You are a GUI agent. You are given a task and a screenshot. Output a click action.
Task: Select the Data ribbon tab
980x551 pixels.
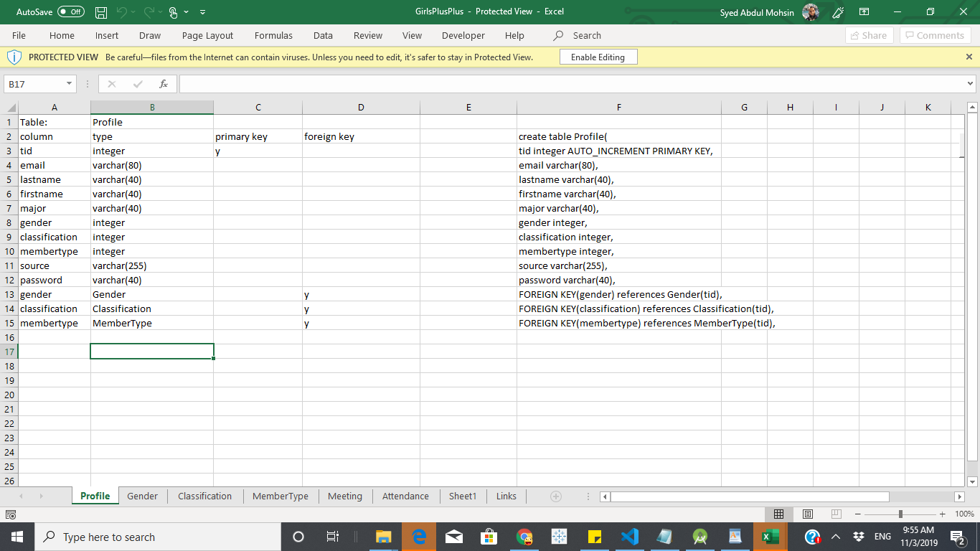(x=323, y=35)
